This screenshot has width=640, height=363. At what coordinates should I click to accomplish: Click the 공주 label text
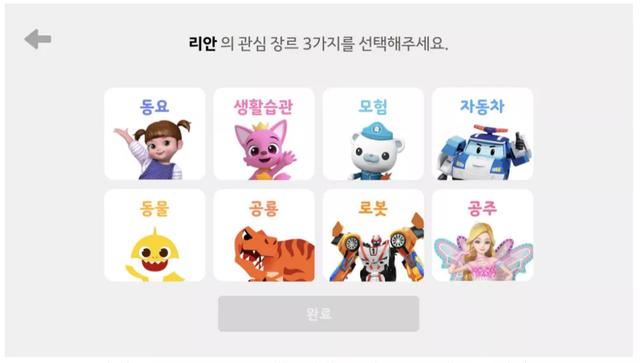(x=482, y=208)
